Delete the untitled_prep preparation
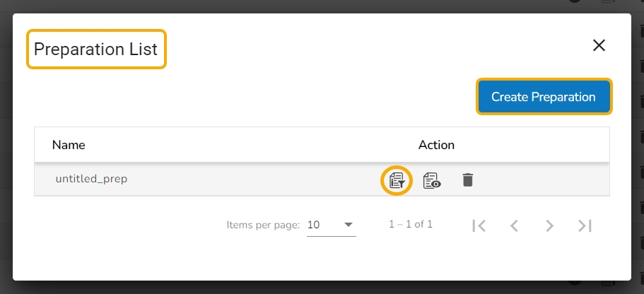Screen dimensions: 644x294 click(467, 180)
